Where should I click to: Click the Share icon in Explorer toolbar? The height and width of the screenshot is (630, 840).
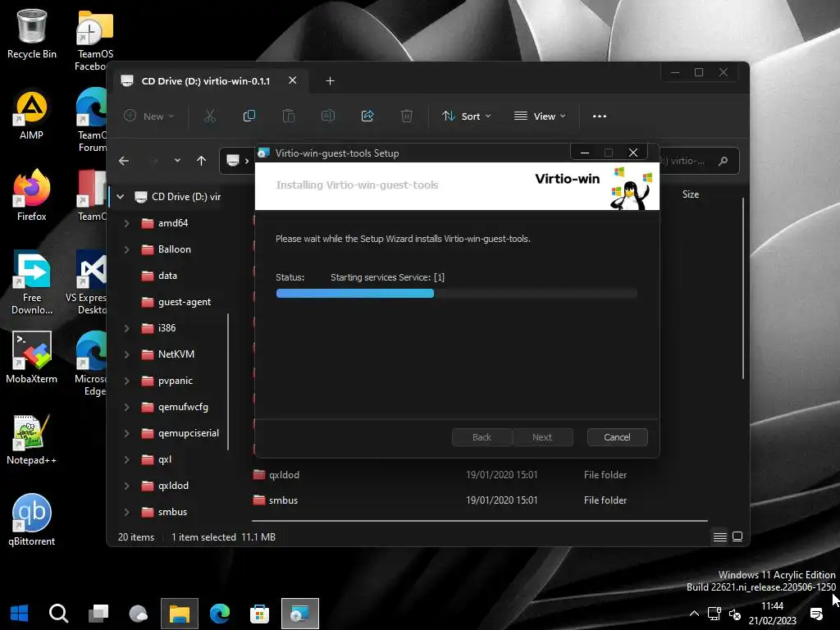click(x=367, y=116)
